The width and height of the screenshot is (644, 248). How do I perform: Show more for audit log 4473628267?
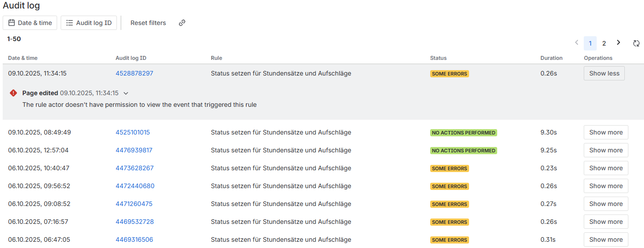tap(606, 168)
